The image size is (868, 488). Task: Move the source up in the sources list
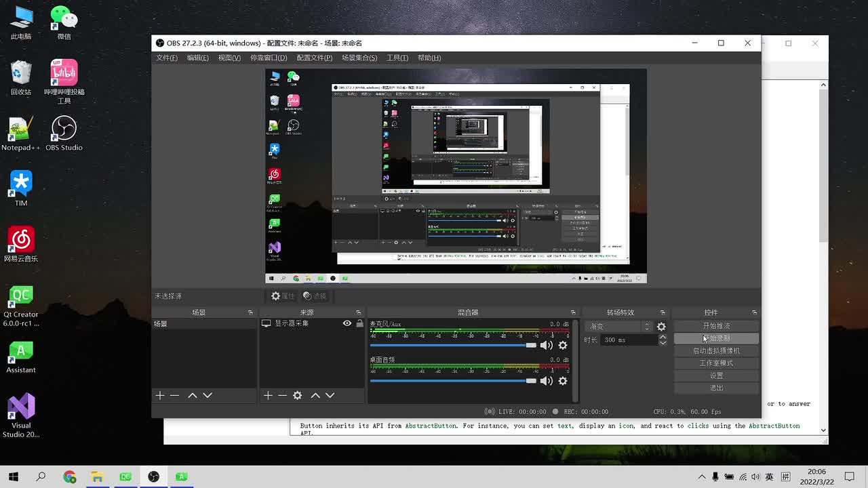pyautogui.click(x=315, y=395)
